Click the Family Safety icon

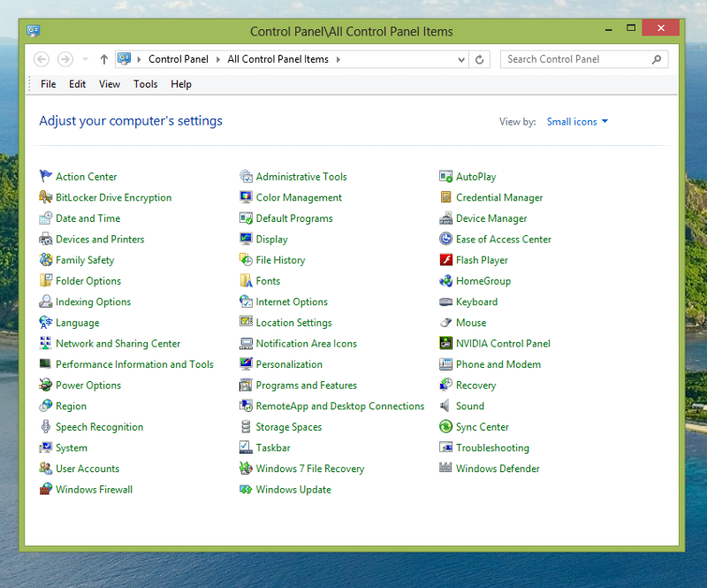(46, 259)
